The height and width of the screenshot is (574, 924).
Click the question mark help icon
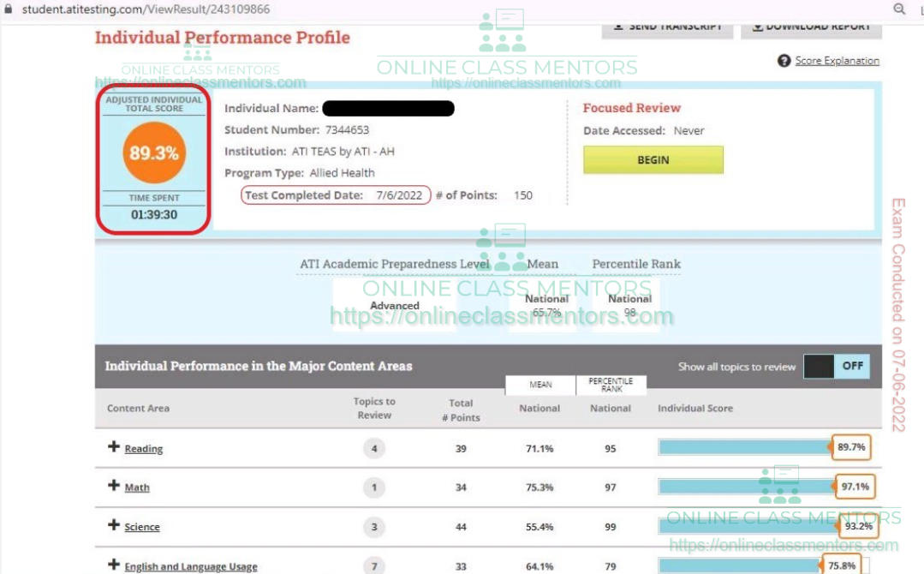(784, 61)
